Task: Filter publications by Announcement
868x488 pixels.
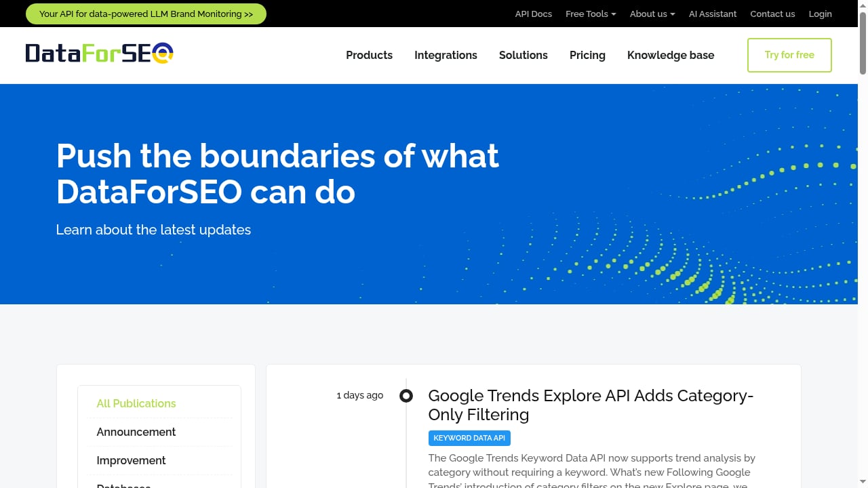Action: tap(136, 432)
